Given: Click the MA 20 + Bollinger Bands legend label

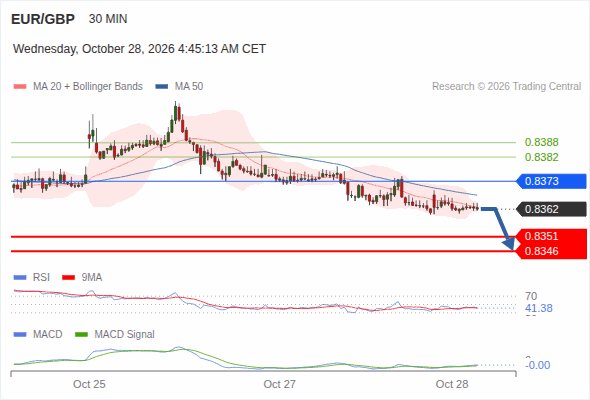Looking at the screenshot, I should pos(88,87).
